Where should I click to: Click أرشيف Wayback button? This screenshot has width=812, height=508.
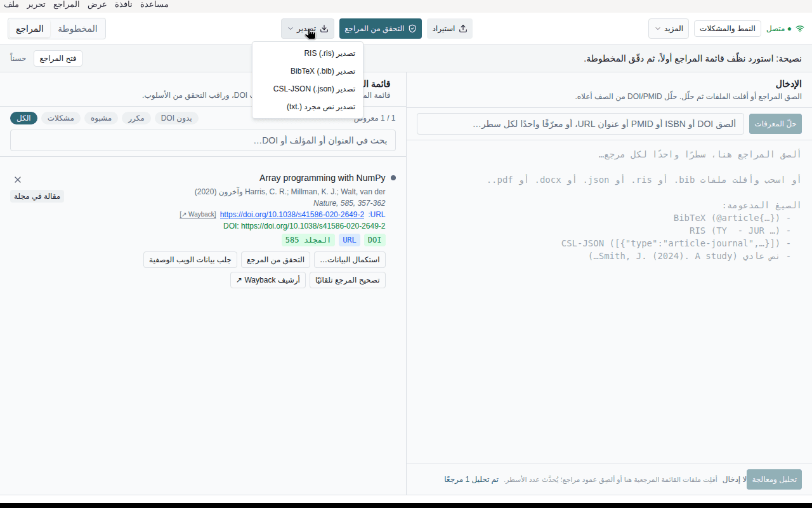pos(268,280)
